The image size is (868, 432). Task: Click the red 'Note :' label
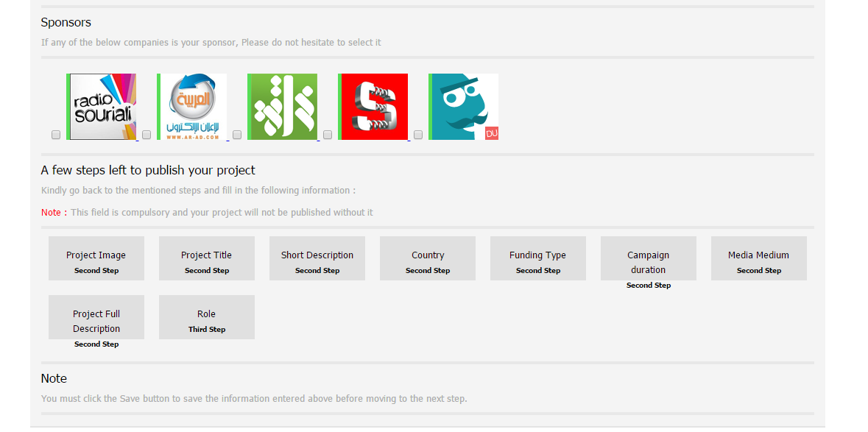click(54, 213)
